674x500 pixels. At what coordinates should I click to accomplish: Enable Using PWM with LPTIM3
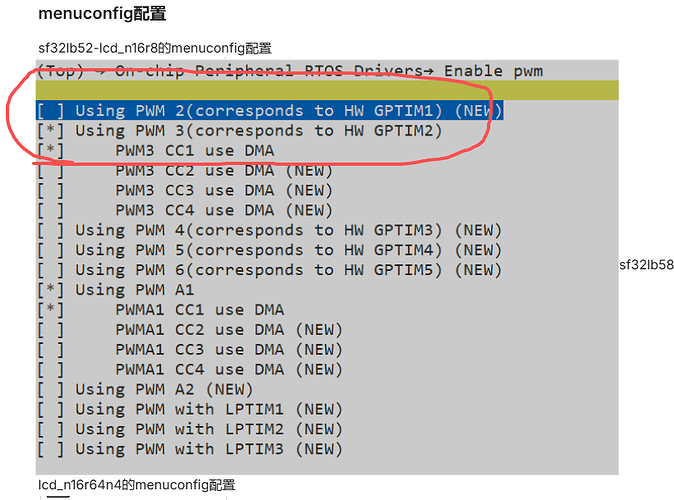(51, 449)
